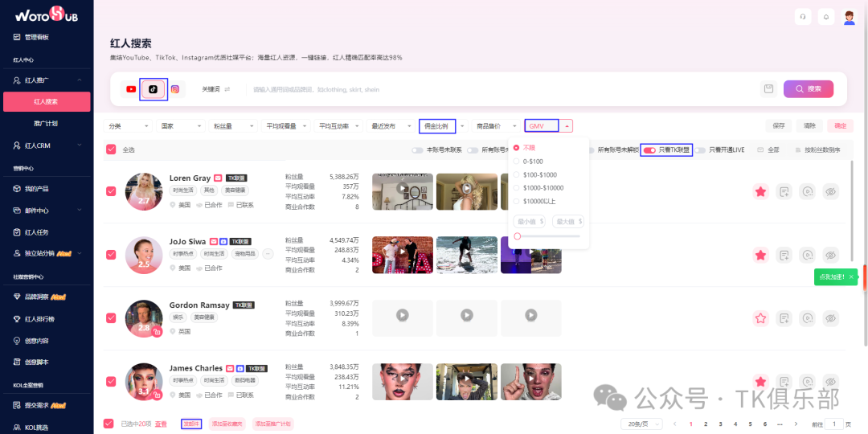Enable the 只看开通LIVE switch
868x434 pixels.
(701, 150)
